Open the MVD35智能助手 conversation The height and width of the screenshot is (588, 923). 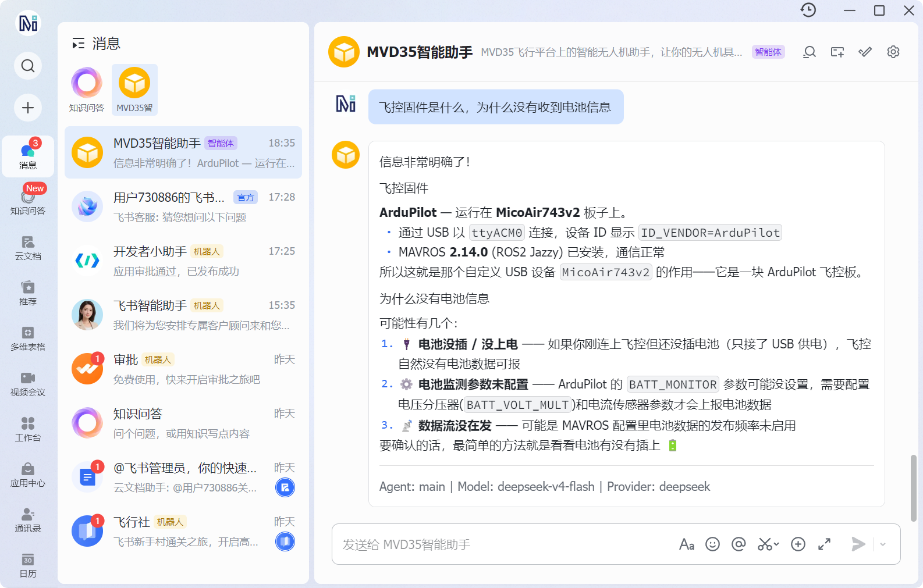(x=183, y=152)
